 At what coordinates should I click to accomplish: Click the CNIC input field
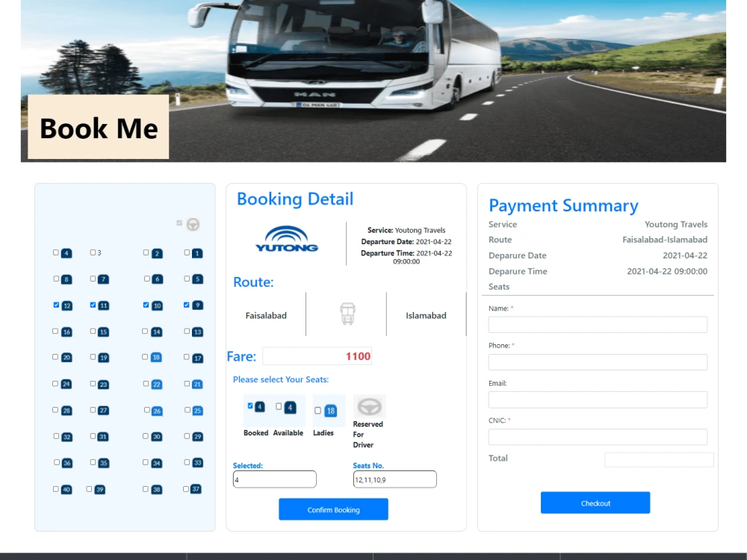coord(598,437)
